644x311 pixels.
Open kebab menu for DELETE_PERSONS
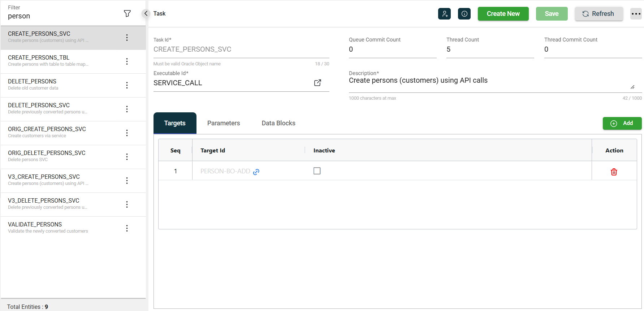(x=127, y=85)
